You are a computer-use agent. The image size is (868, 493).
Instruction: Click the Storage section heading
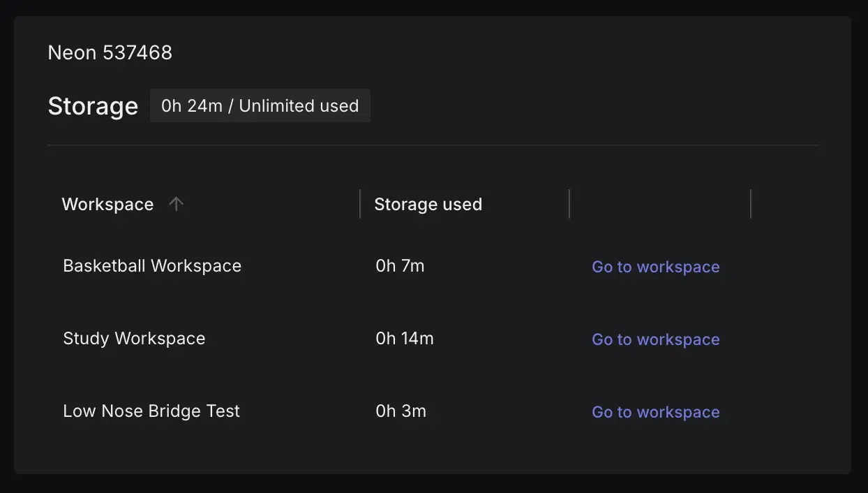coord(93,106)
